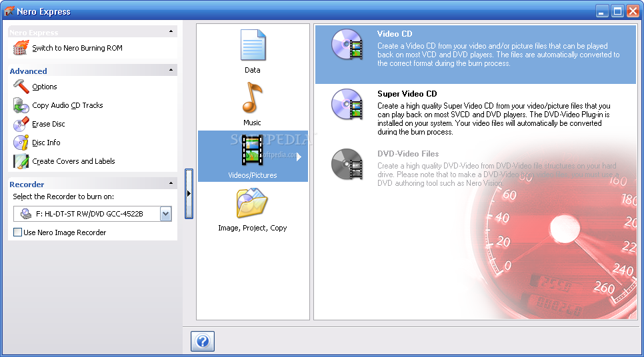Screen dimensions: 644x357
Task: Select the Video CD project title
Action: click(x=395, y=34)
